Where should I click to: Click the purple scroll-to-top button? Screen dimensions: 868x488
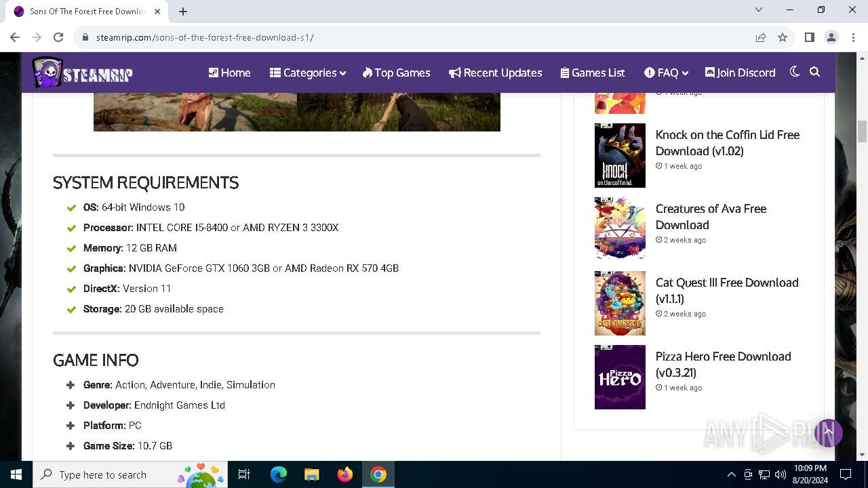pos(828,432)
